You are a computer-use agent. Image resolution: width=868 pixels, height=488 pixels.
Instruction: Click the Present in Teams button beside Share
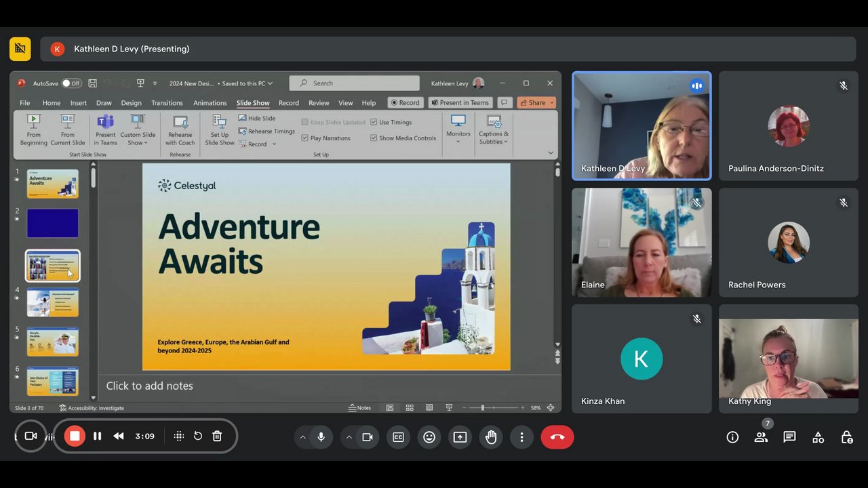point(460,102)
